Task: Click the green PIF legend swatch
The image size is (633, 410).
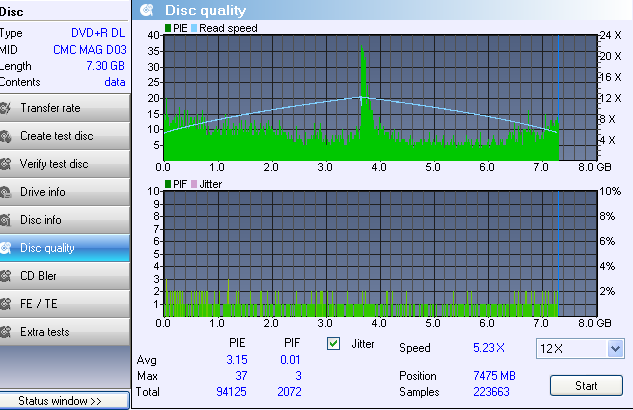Action: (168, 185)
